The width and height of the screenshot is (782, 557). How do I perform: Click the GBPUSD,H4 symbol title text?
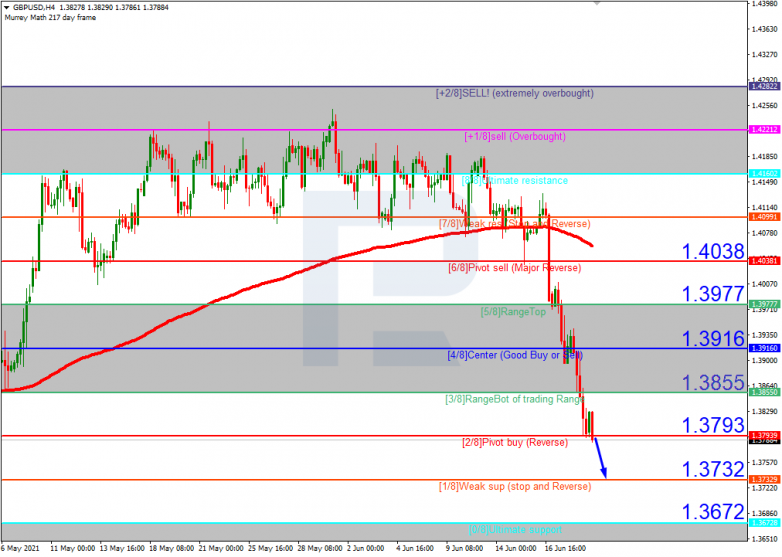tap(34, 7)
